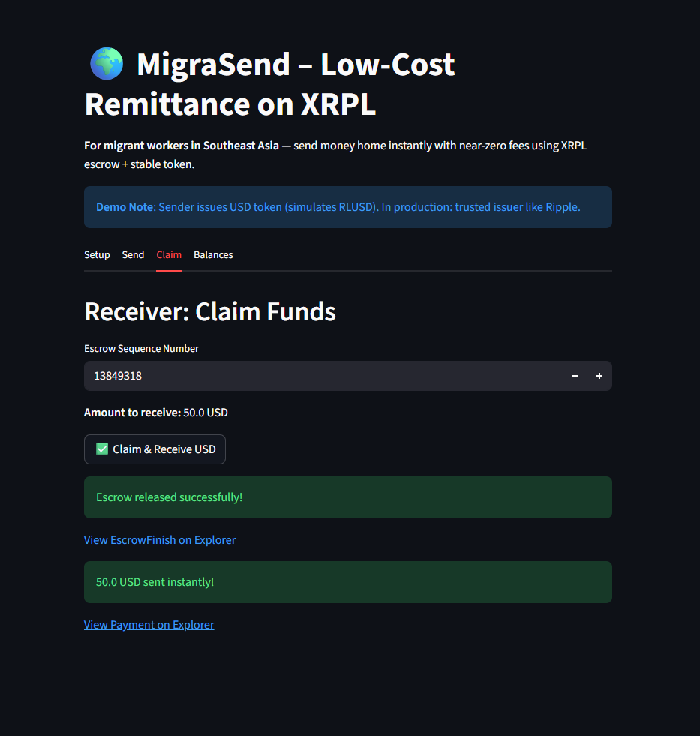The width and height of the screenshot is (700, 736).
Task: Open View Payment on Explorer link
Action: (149, 625)
